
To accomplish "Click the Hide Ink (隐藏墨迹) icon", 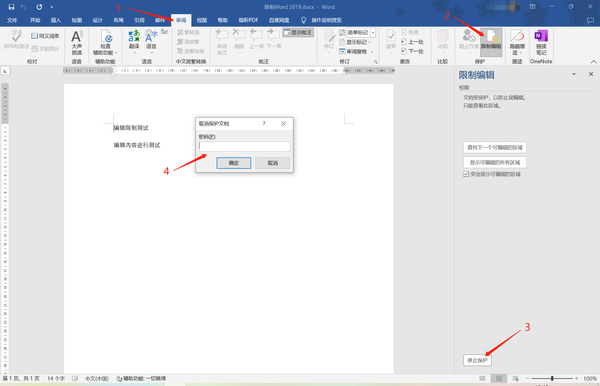I will [x=517, y=42].
